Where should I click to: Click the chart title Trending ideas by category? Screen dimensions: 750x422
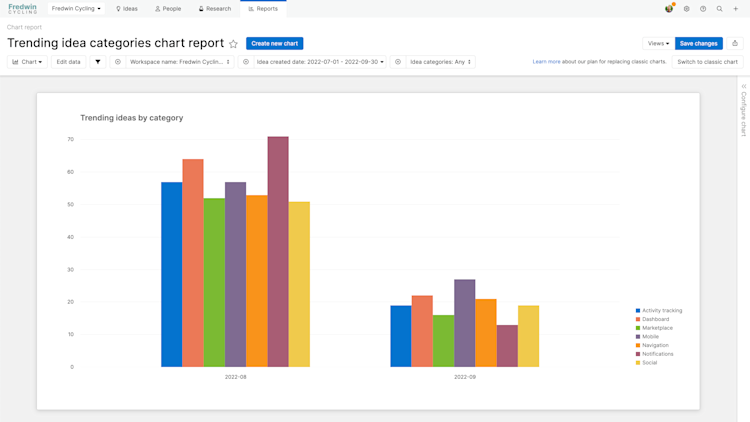pos(132,118)
